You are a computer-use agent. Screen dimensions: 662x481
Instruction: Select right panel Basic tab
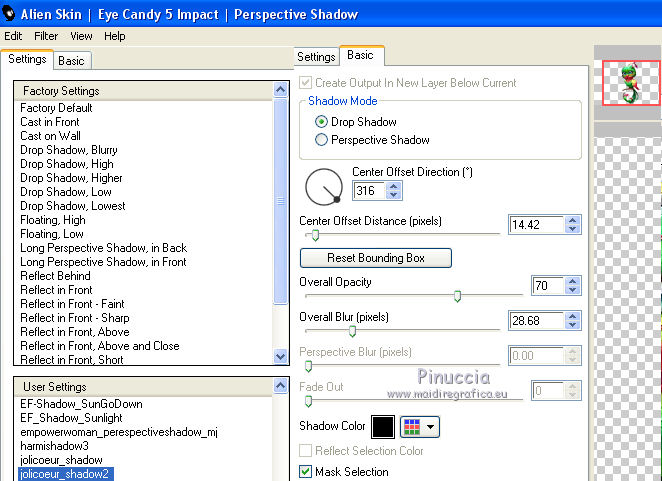coord(361,55)
